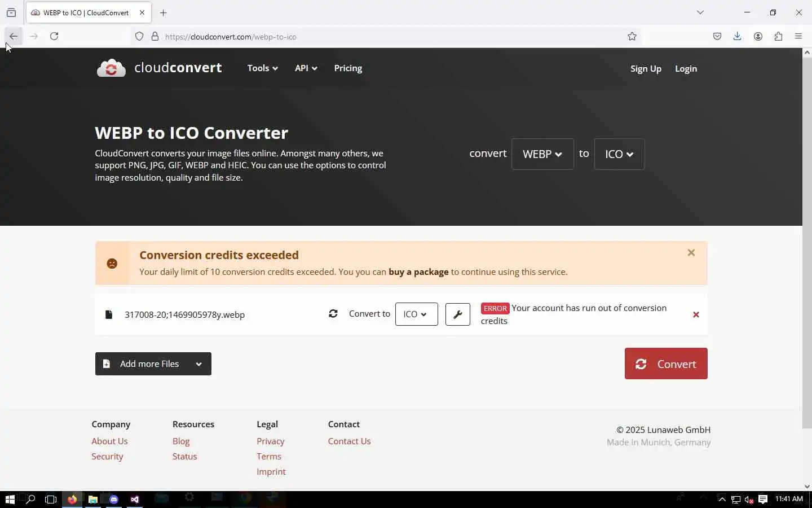Open the recent browsing tab overview icon

tap(11, 12)
